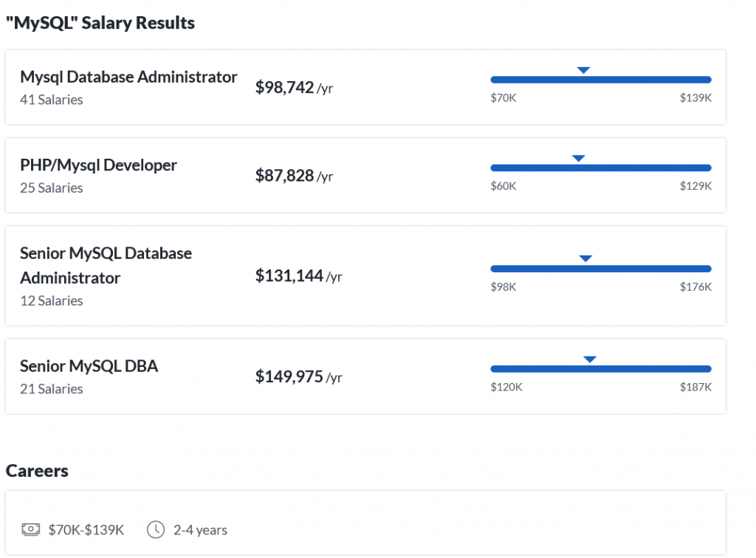Click the $131,144 range bar

pyautogui.click(x=601, y=269)
